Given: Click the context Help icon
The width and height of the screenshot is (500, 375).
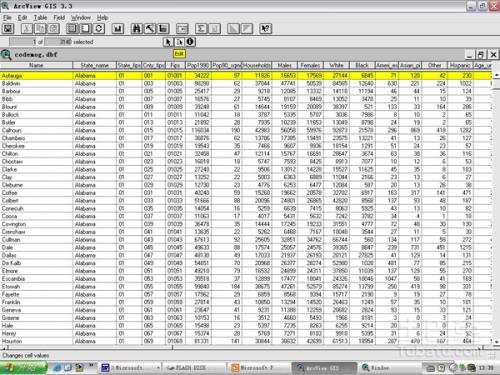Looking at the screenshot, I should [x=265, y=29].
